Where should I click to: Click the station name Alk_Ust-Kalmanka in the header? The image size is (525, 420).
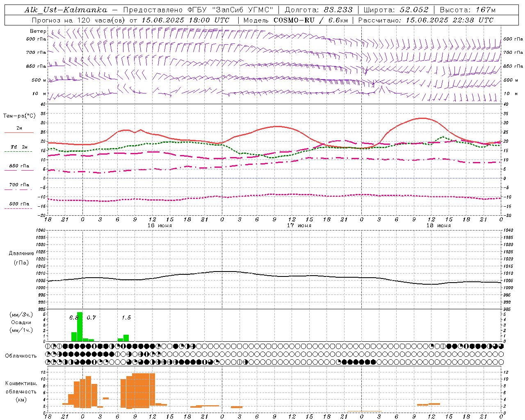pyautogui.click(x=66, y=10)
